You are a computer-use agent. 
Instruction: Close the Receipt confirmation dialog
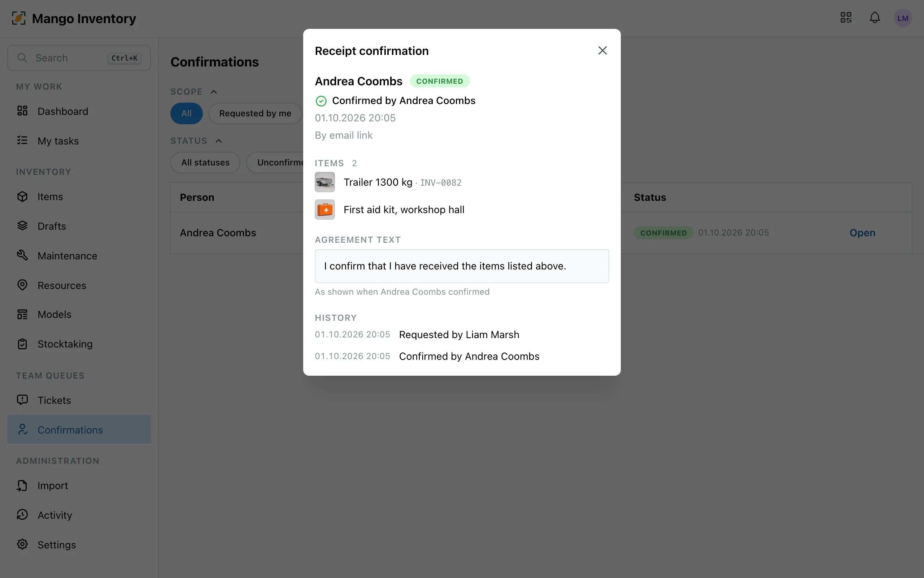pyautogui.click(x=602, y=51)
